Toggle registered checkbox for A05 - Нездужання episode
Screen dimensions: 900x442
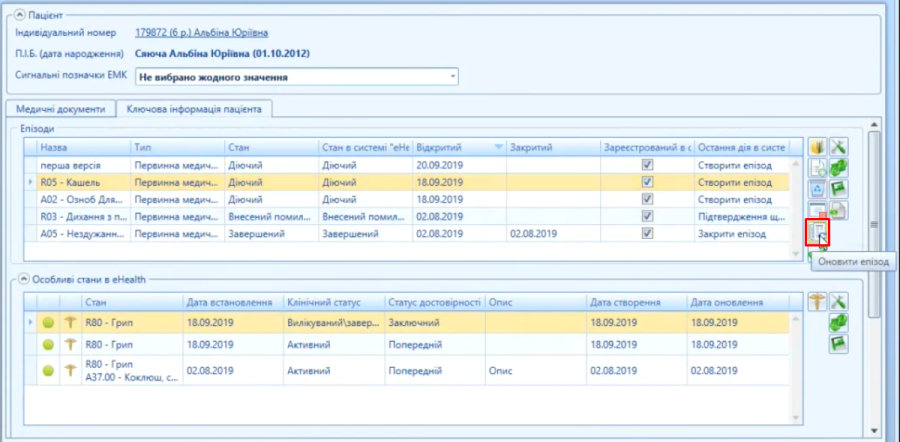[647, 234]
